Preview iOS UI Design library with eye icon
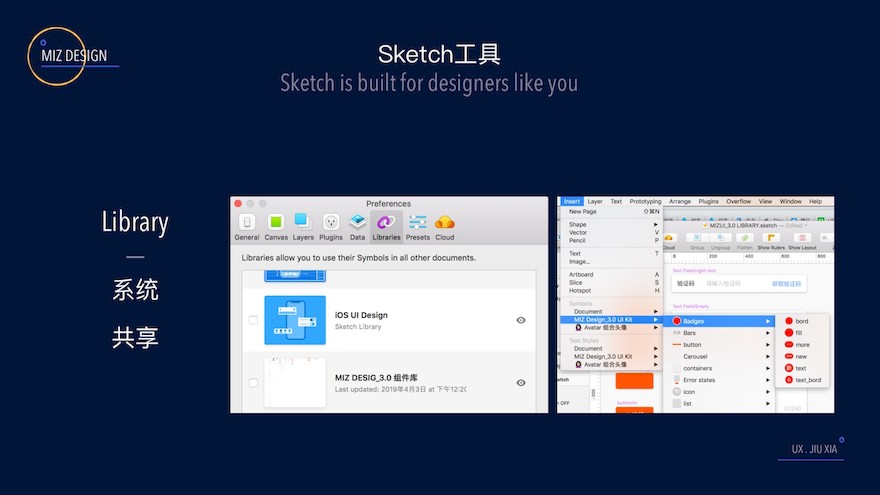 point(521,320)
